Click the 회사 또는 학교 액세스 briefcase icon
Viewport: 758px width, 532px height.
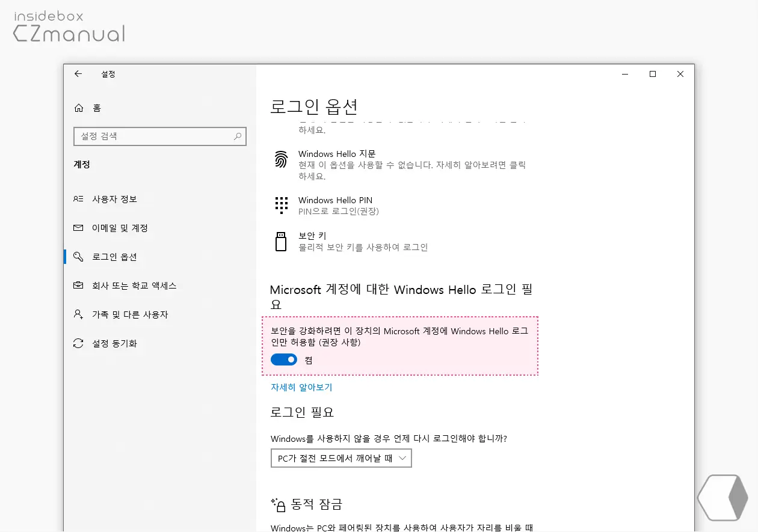[x=78, y=286]
